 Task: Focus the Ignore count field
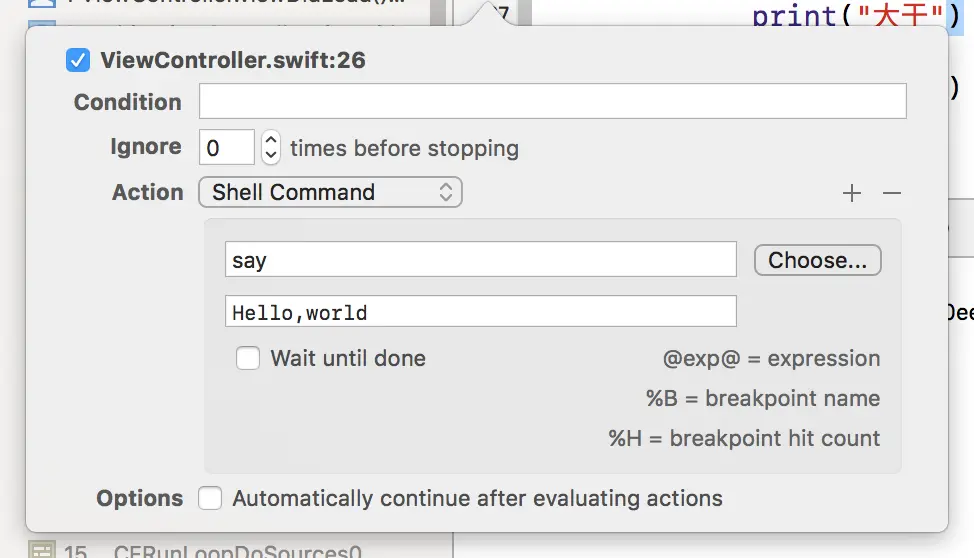pyautogui.click(x=227, y=148)
